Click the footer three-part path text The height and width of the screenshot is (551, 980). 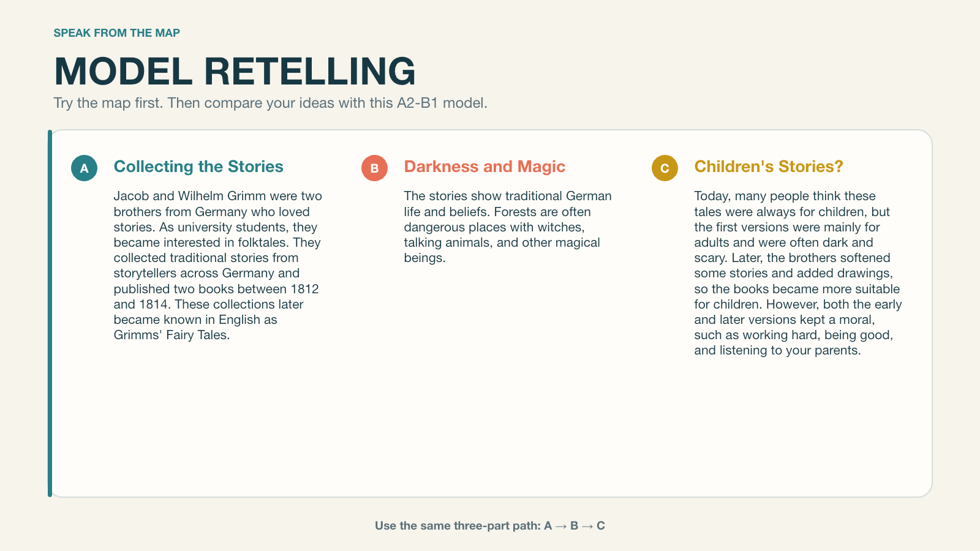tap(490, 525)
